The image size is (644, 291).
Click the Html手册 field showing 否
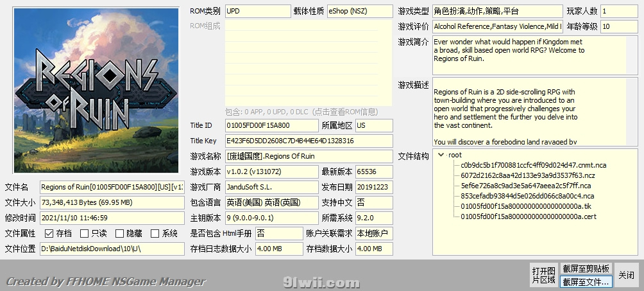pyautogui.click(x=279, y=233)
